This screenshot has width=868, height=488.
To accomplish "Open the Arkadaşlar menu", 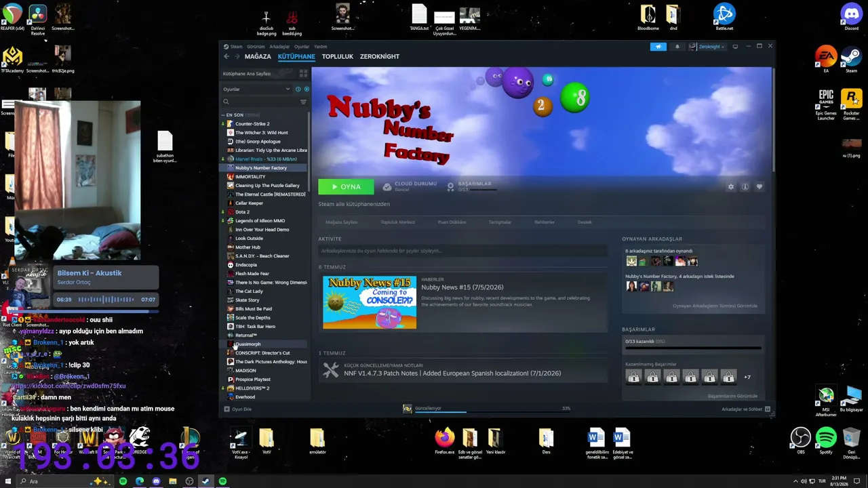I will pos(279,47).
